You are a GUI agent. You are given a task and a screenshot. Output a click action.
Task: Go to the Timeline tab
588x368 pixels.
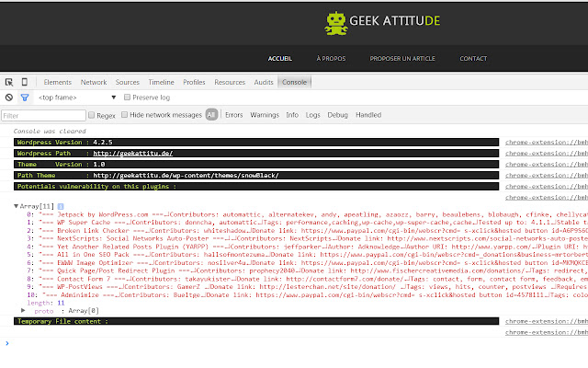pos(162,82)
